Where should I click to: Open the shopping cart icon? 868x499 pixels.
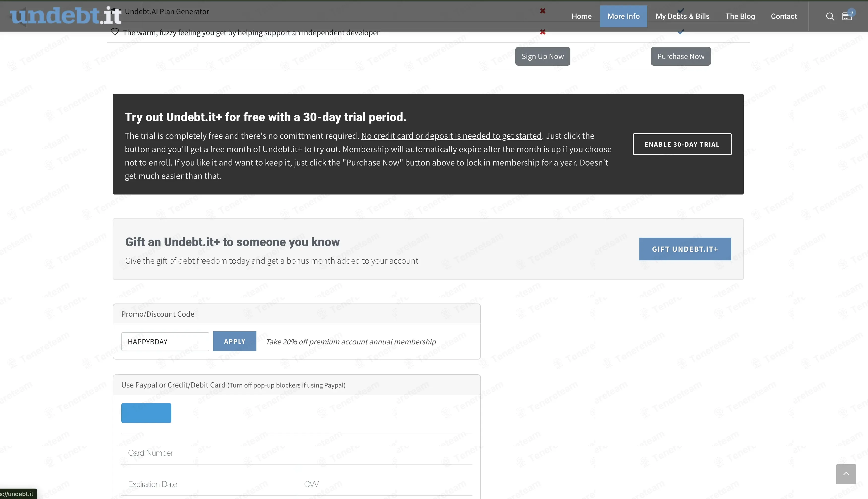[847, 16]
